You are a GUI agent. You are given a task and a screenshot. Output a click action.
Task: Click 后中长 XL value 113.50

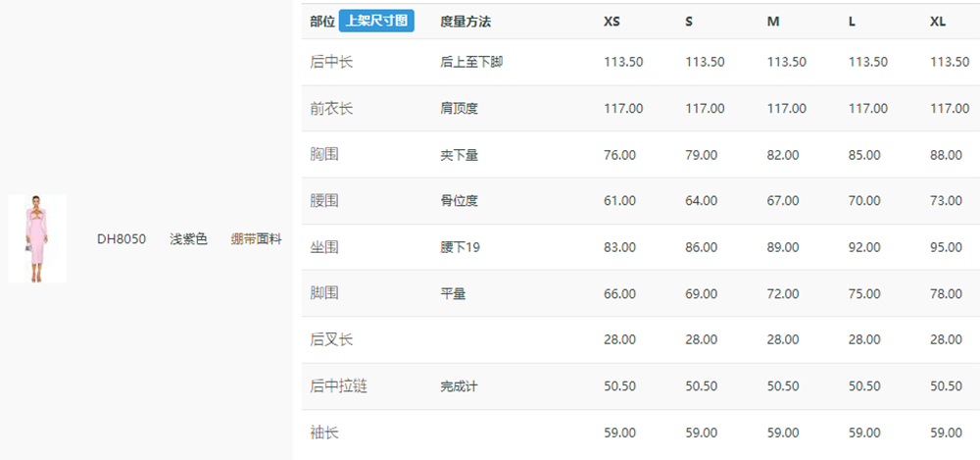tap(950, 62)
